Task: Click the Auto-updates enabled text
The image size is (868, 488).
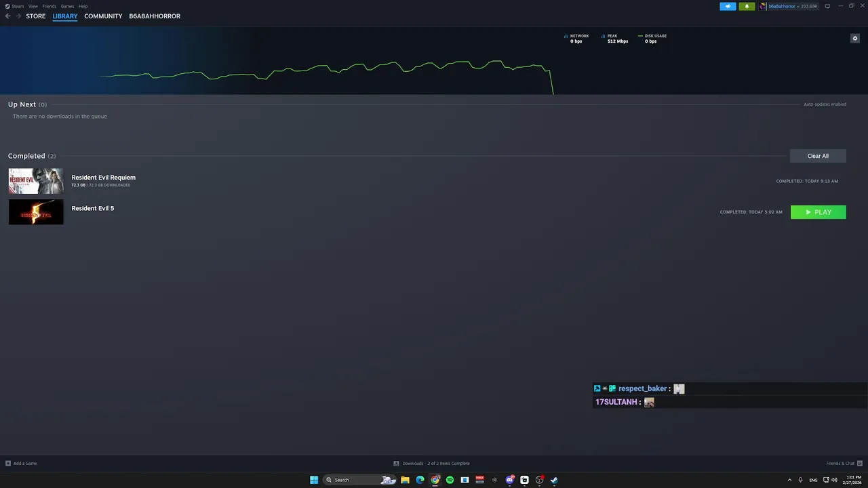Action: click(x=825, y=104)
